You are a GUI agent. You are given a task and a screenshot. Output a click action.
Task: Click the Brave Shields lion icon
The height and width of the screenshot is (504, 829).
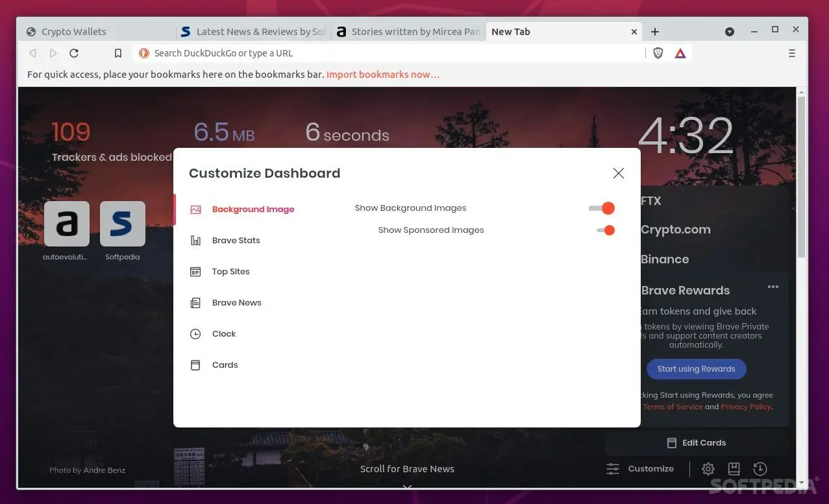pyautogui.click(x=658, y=53)
